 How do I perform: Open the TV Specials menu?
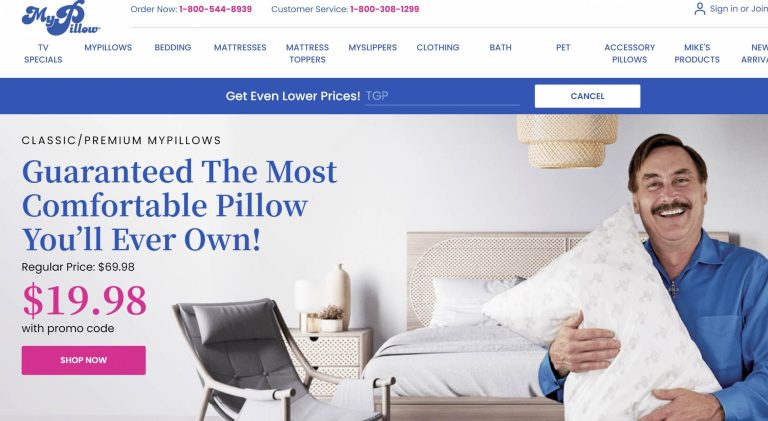click(43, 53)
